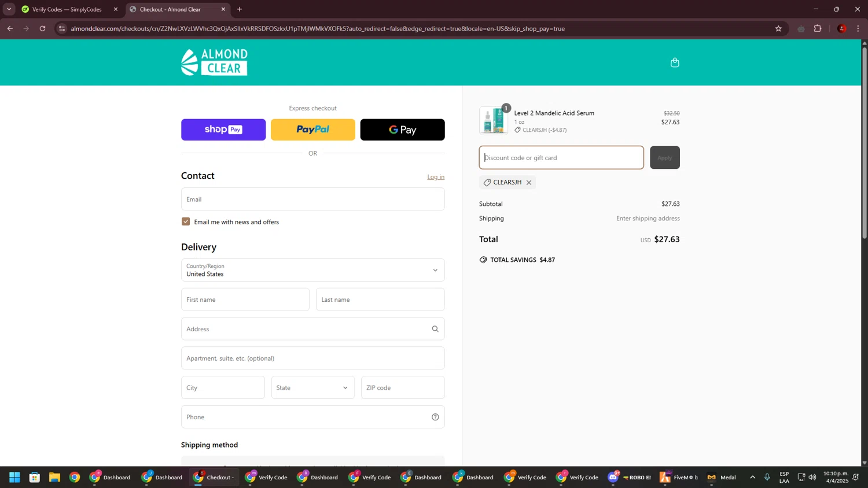The image size is (868, 488).
Task: Expand the Country/Region dropdown
Action: [x=312, y=270]
